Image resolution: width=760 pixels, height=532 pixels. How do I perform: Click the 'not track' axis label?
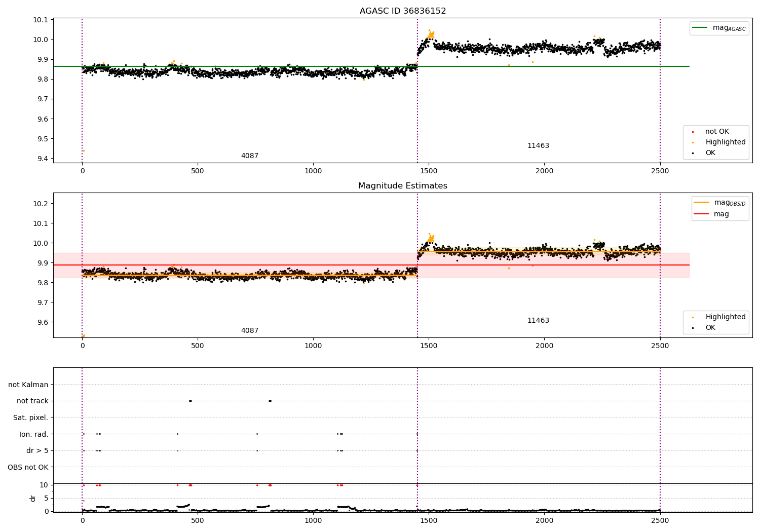(32, 401)
